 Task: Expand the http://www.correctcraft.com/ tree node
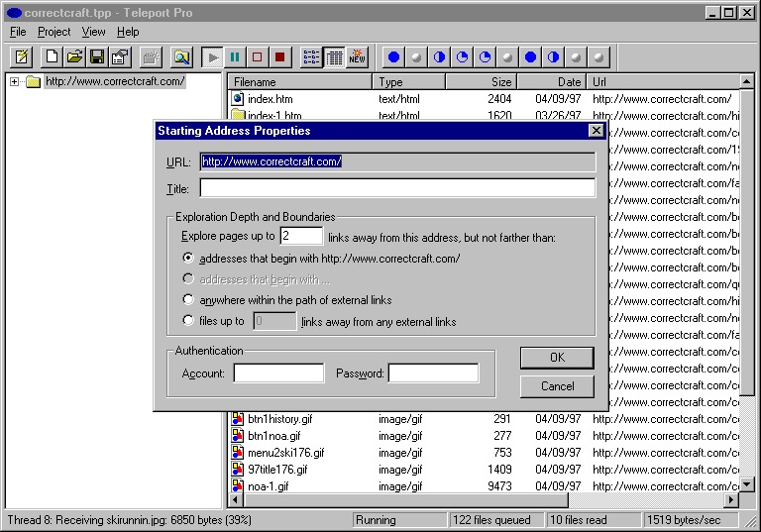(15, 82)
